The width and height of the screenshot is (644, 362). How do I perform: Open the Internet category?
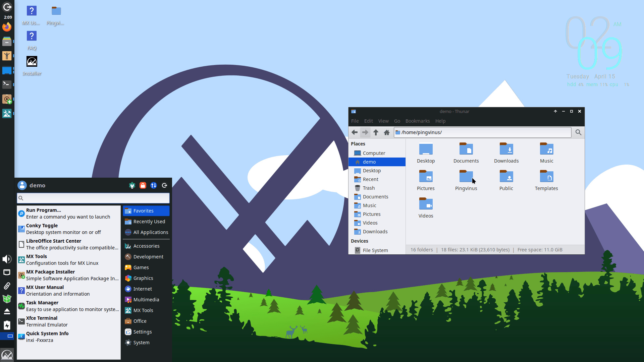pos(146,289)
